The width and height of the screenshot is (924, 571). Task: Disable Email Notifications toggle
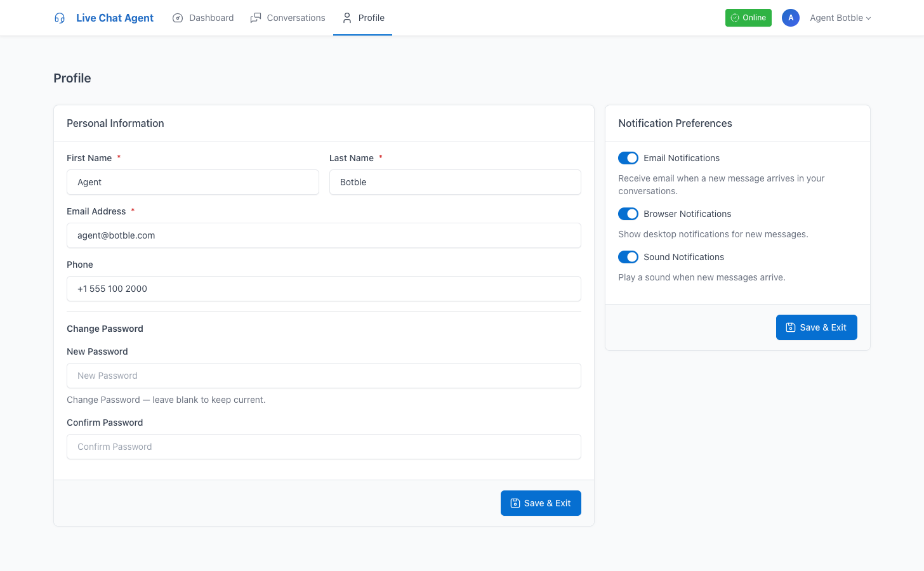pos(628,158)
